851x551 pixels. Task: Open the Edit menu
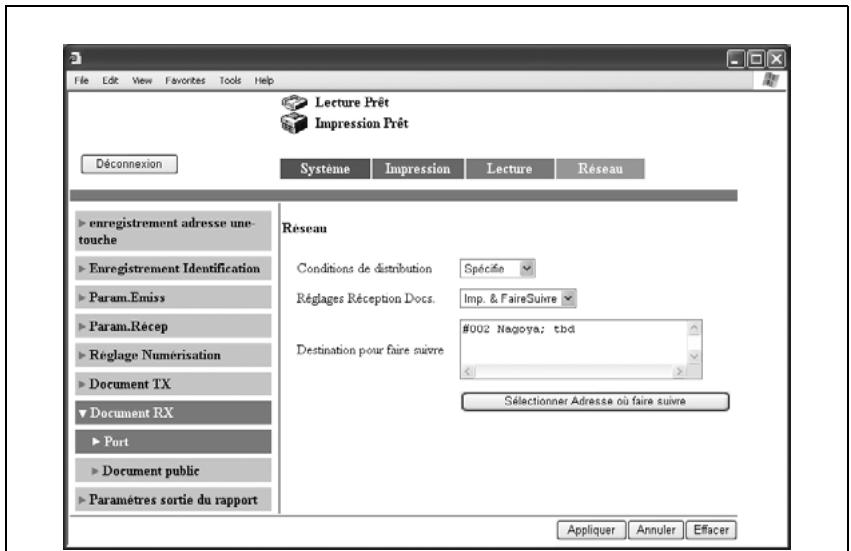pos(110,80)
